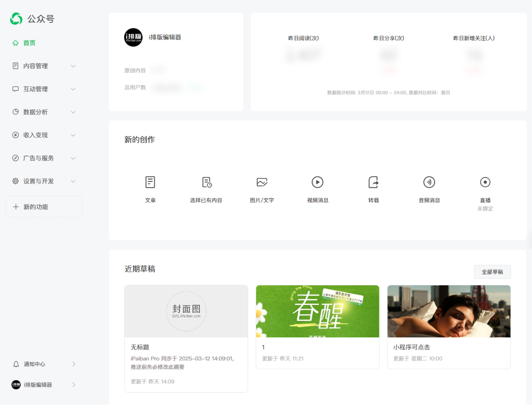532x405 pixels.
Task: Create a 图片/文字 image-text post
Action: coord(262,182)
